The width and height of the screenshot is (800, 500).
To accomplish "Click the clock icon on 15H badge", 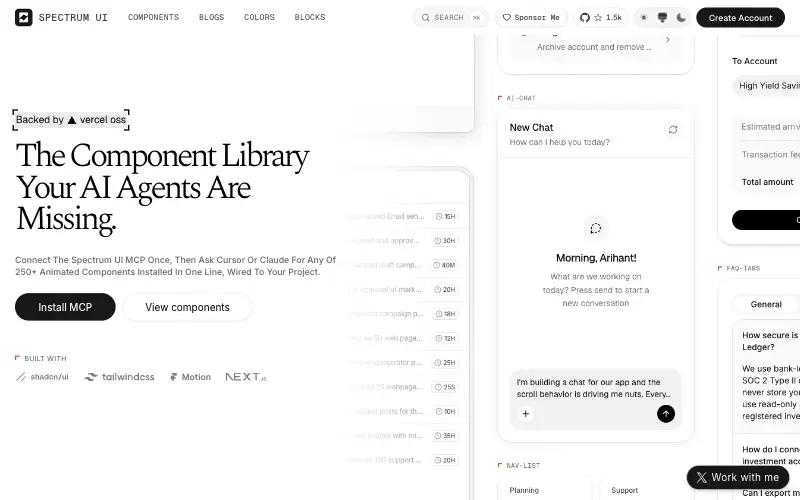I will click(439, 216).
